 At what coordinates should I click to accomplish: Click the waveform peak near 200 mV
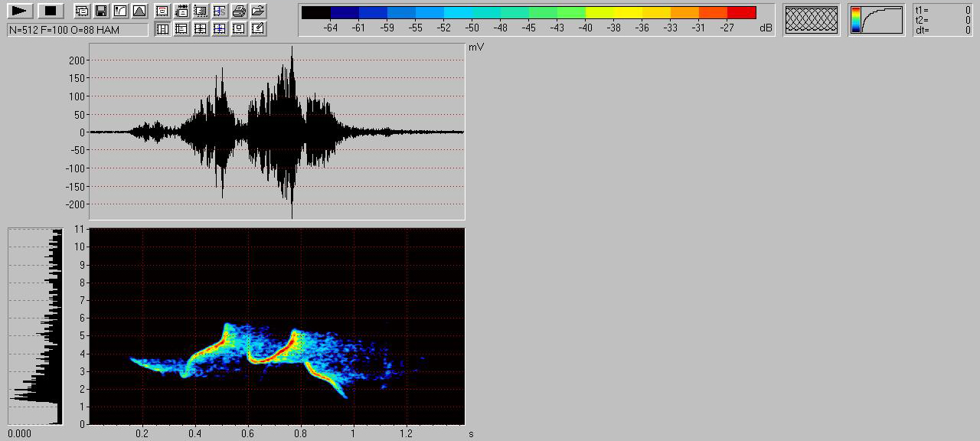292,51
